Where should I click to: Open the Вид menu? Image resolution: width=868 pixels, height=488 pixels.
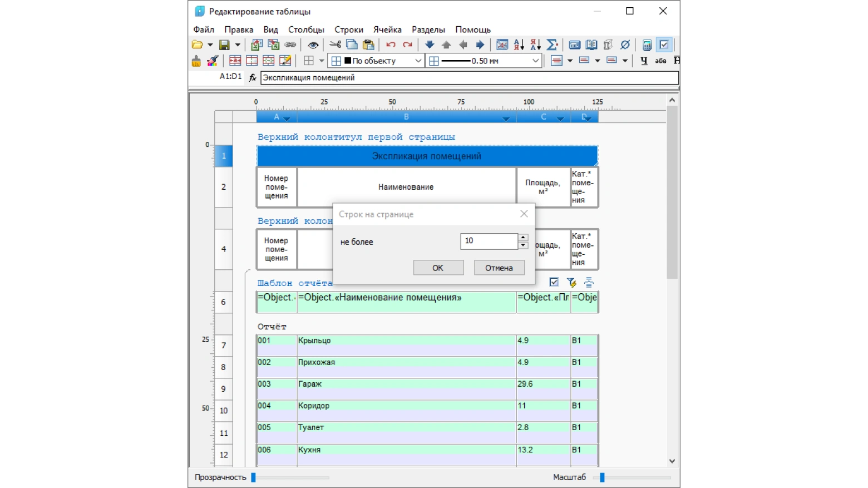(271, 29)
